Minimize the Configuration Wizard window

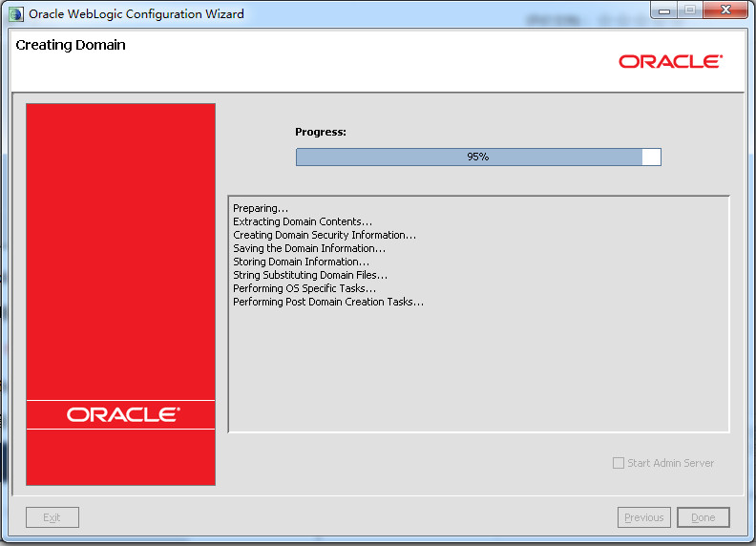[664, 10]
